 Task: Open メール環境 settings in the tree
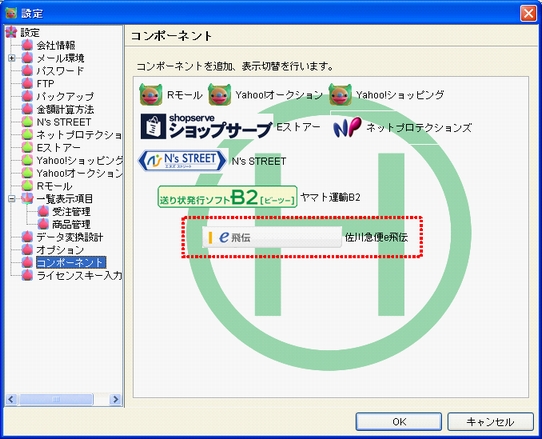coord(60,58)
